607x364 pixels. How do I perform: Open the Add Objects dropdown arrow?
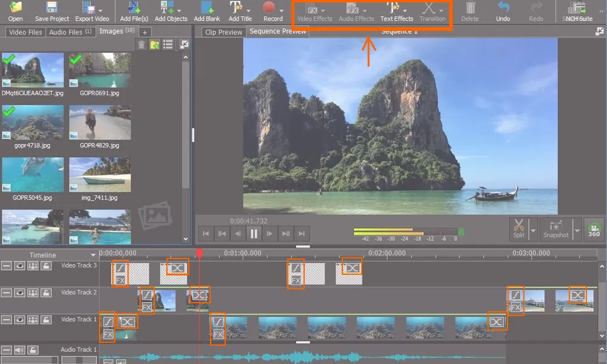click(179, 11)
